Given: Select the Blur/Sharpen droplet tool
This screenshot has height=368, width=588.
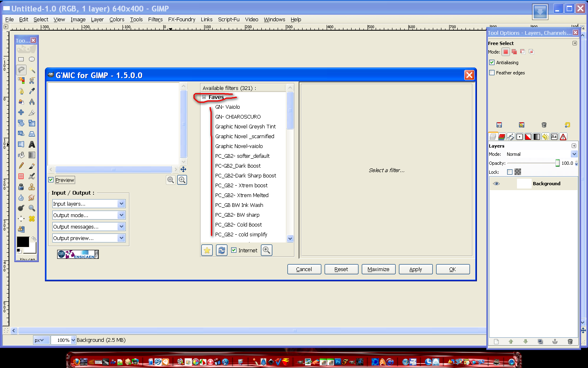Looking at the screenshot, I should coord(21,197).
